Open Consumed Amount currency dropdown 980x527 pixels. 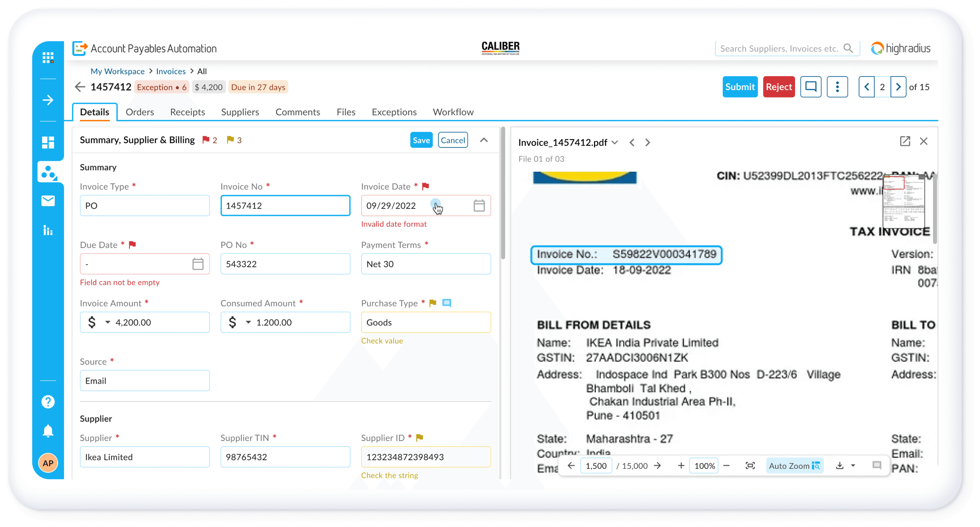click(248, 322)
